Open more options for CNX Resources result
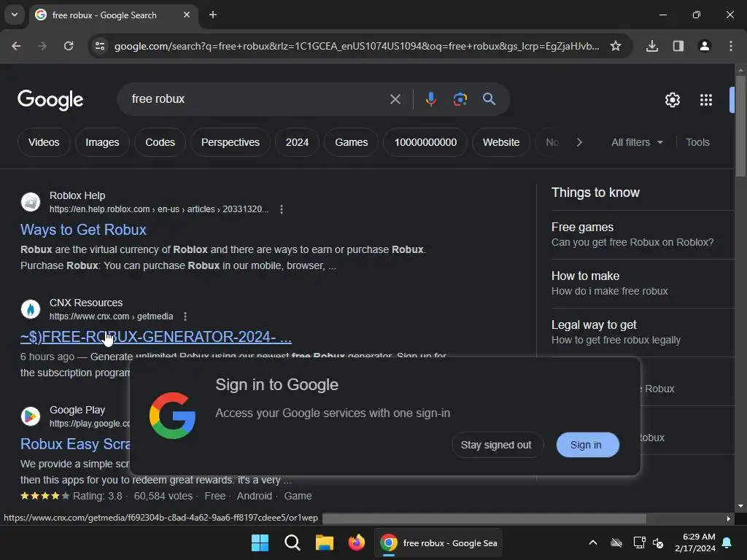The height and width of the screenshot is (560, 747). pyautogui.click(x=185, y=316)
